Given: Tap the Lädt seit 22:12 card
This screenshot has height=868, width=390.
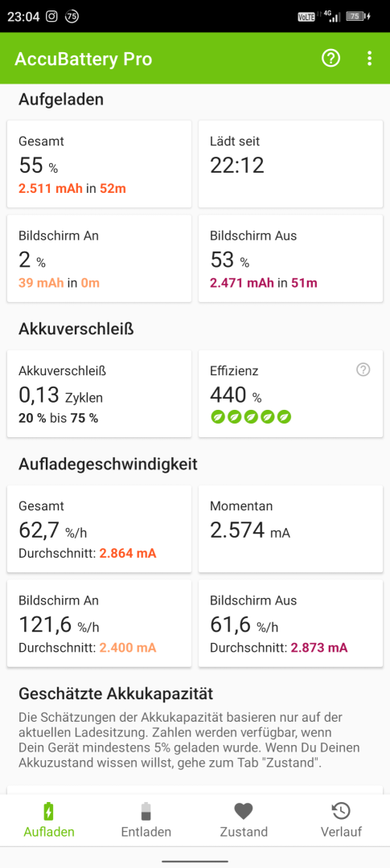Looking at the screenshot, I should (x=290, y=164).
